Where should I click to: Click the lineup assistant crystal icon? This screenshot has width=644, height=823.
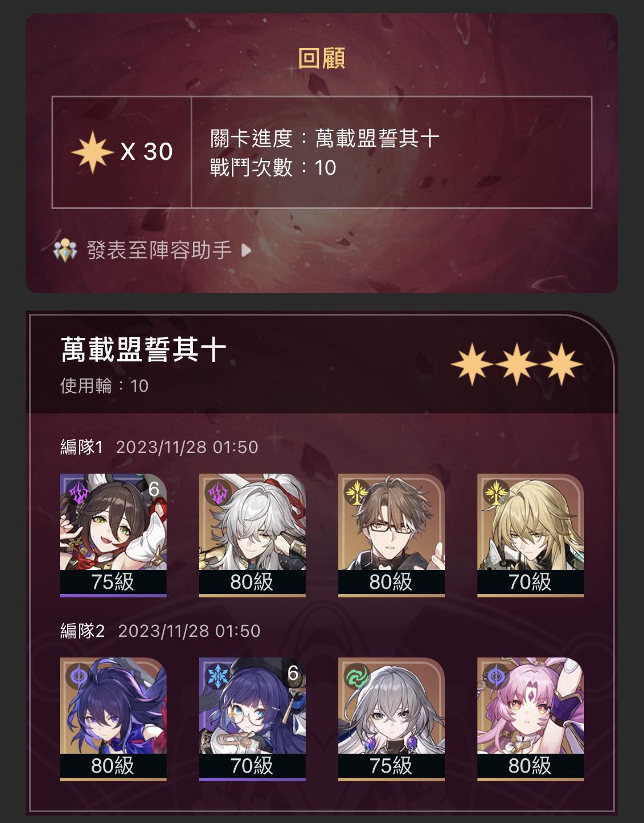click(65, 250)
